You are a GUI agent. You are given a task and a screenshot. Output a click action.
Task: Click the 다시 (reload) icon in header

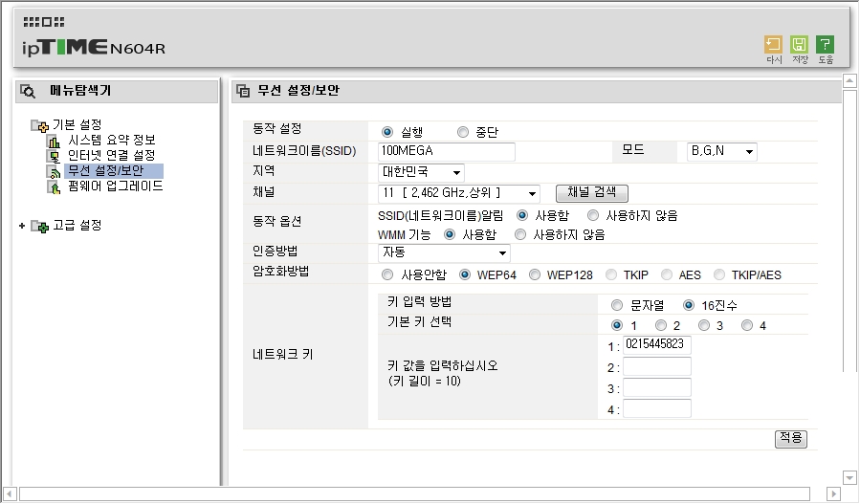pyautogui.click(x=773, y=45)
